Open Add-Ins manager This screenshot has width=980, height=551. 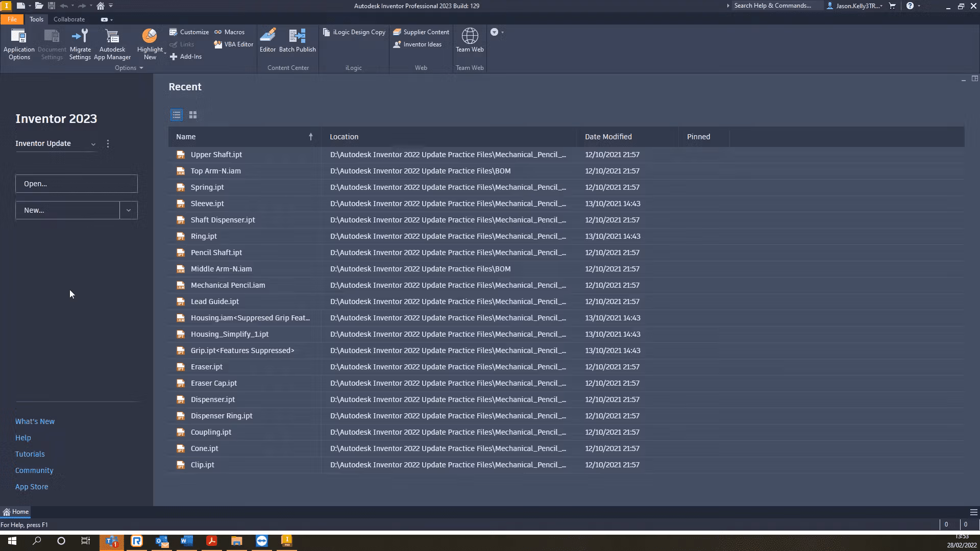point(185,57)
